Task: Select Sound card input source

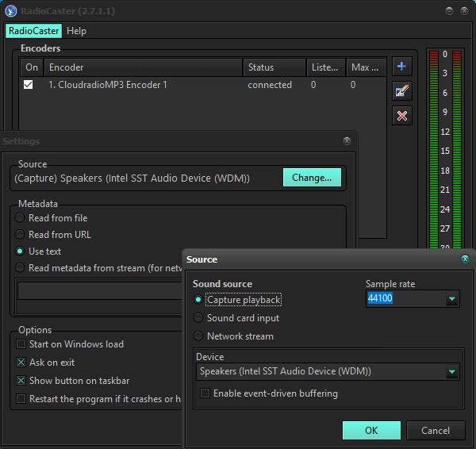Action: [199, 318]
